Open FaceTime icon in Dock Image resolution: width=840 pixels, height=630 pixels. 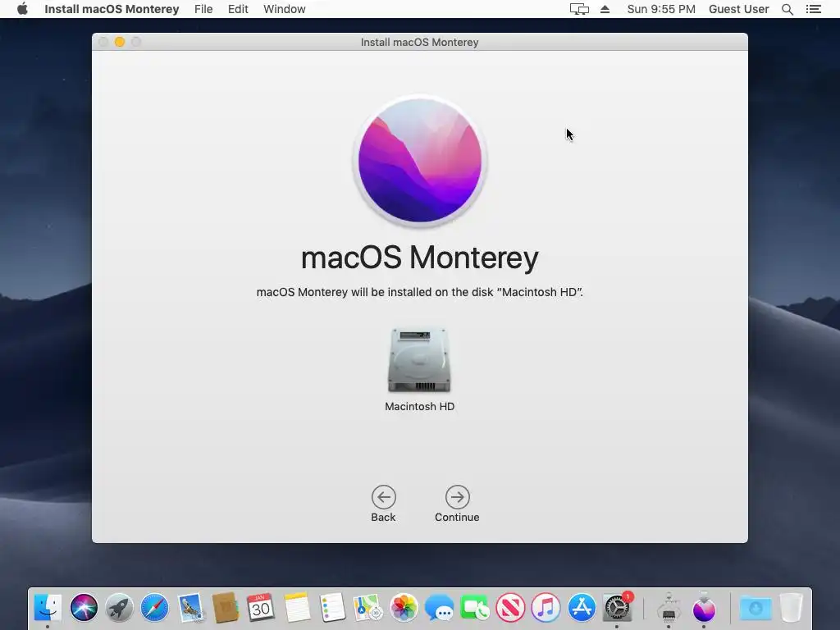click(475, 608)
